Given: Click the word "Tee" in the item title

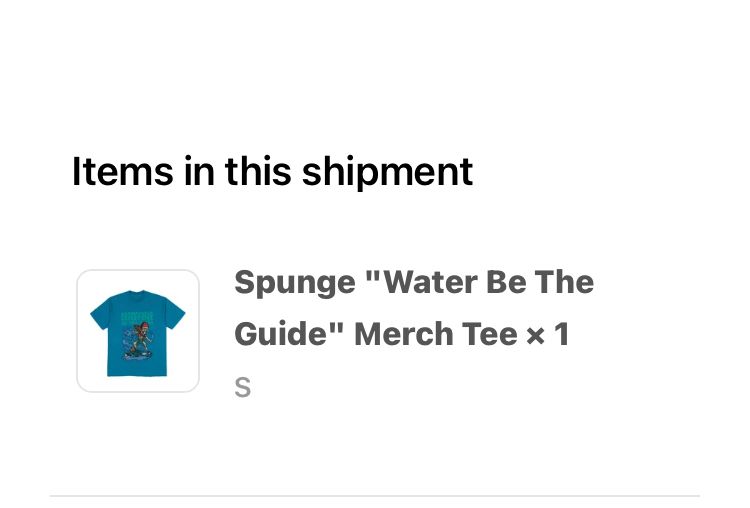Looking at the screenshot, I should 490,334.
